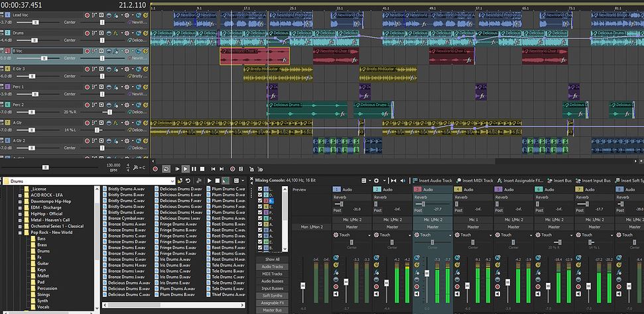Screen dimensions: 644x314
Task: Uncheck track 3 in the Mixing Console list
Action: coord(260,201)
